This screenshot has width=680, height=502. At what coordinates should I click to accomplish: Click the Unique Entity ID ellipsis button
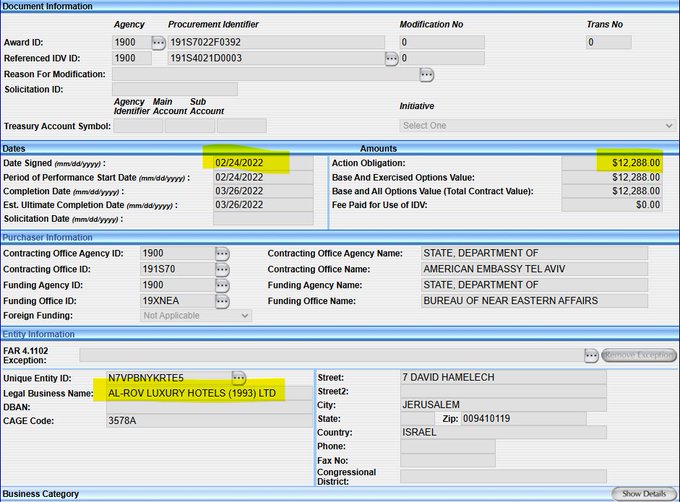[239, 377]
